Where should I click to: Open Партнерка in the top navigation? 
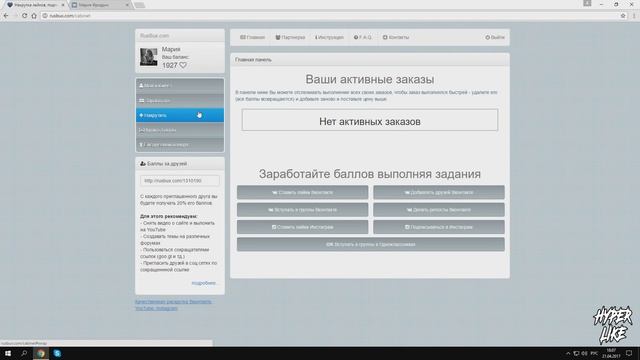point(290,37)
